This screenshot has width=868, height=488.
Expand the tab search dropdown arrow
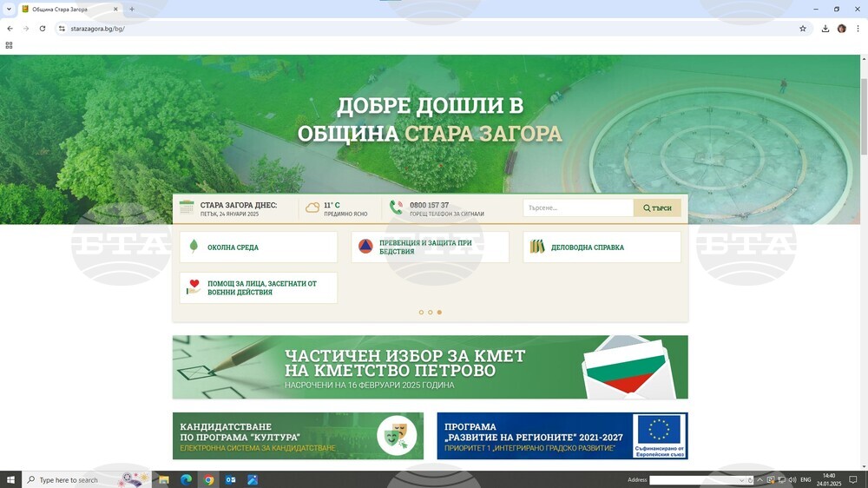[x=9, y=9]
